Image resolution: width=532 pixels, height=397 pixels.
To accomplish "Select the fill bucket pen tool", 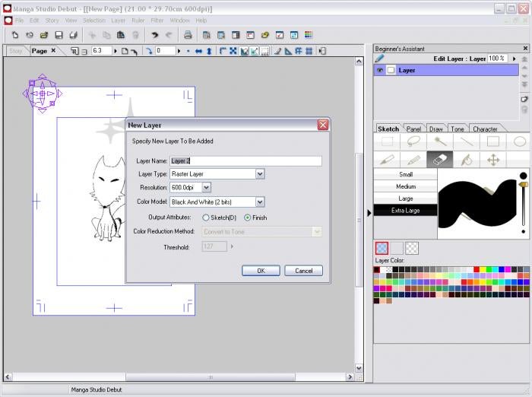I will [466, 159].
